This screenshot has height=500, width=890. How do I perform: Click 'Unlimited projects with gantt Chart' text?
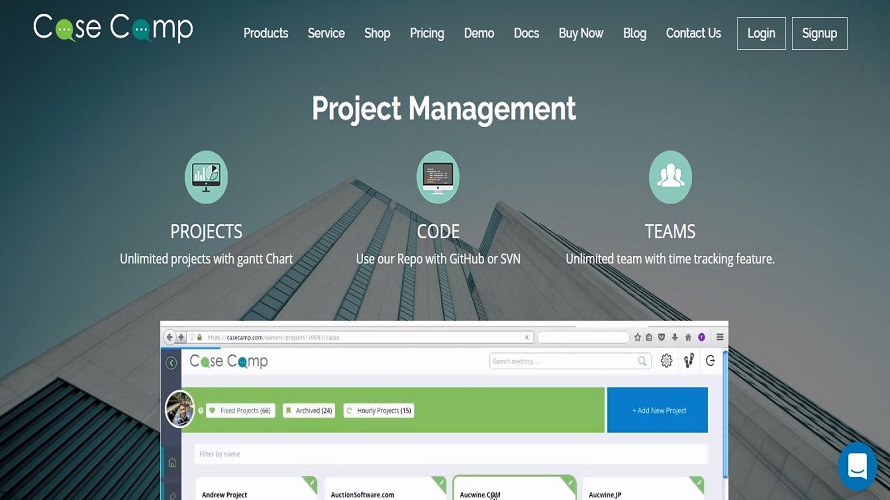pyautogui.click(x=206, y=259)
